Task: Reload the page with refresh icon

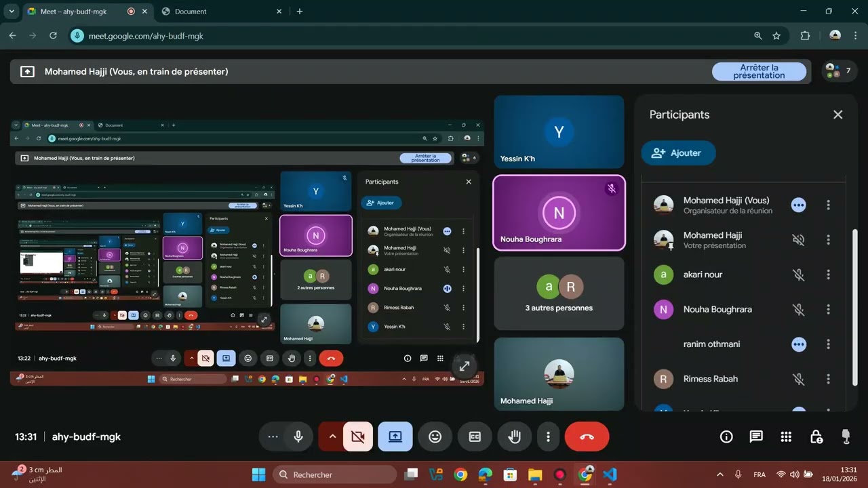Action: [53, 36]
